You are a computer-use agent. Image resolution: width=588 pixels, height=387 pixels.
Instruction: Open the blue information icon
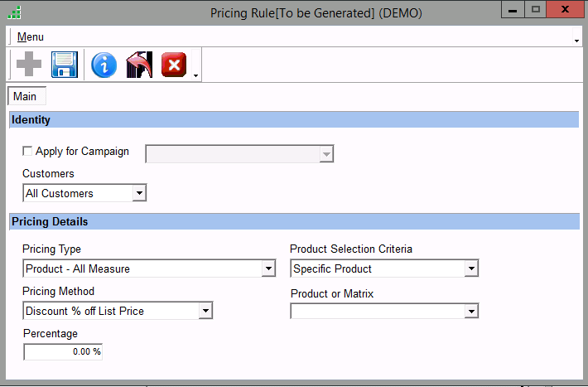tap(104, 65)
